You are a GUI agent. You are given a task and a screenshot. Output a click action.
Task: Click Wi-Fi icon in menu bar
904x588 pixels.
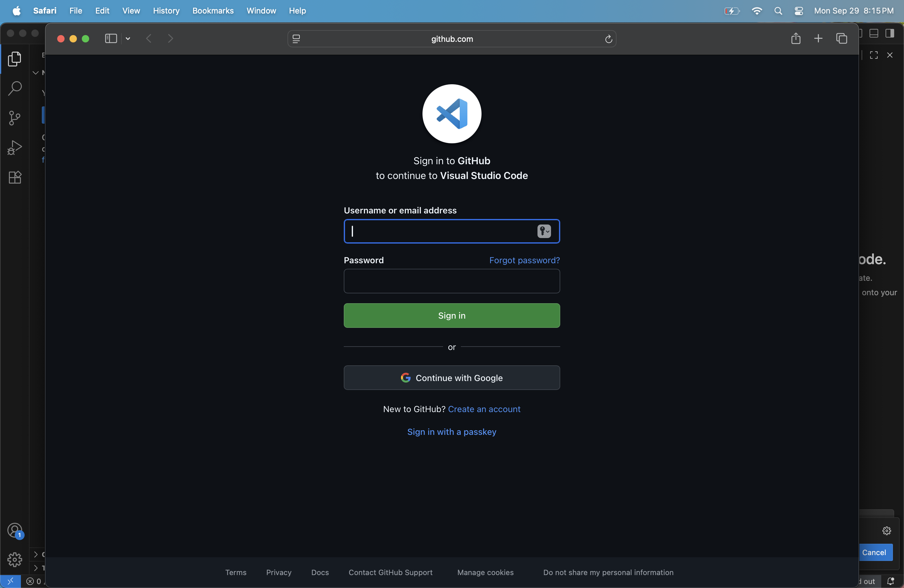point(757,11)
